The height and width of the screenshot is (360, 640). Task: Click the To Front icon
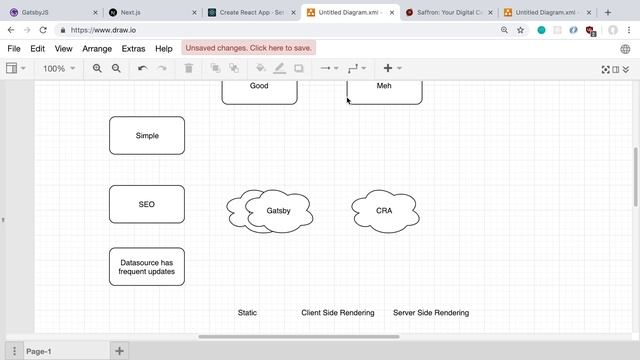(215, 68)
